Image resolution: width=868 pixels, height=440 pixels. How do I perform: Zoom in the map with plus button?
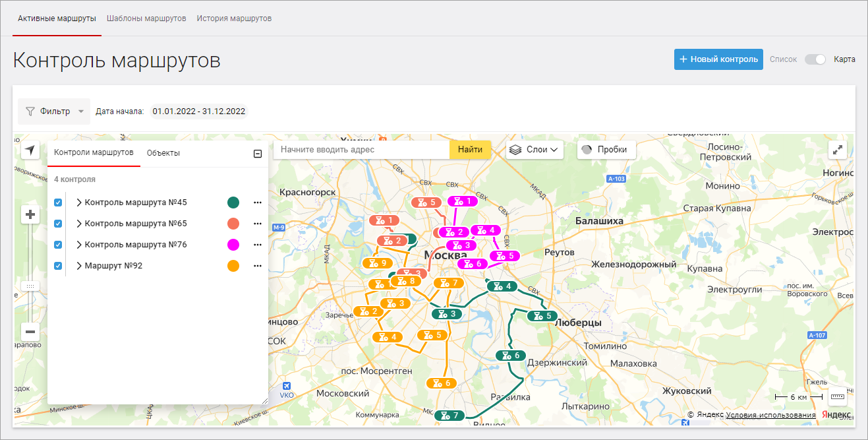(x=30, y=215)
